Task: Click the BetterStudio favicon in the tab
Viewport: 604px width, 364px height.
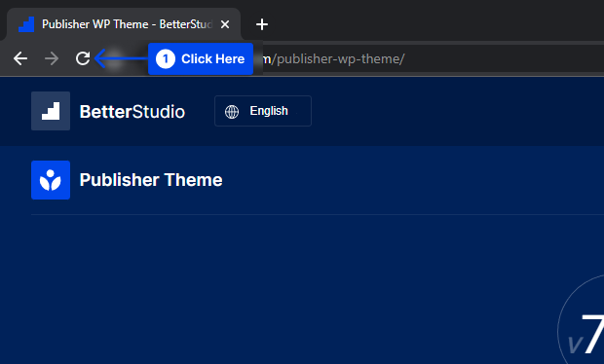Action: pos(26,24)
